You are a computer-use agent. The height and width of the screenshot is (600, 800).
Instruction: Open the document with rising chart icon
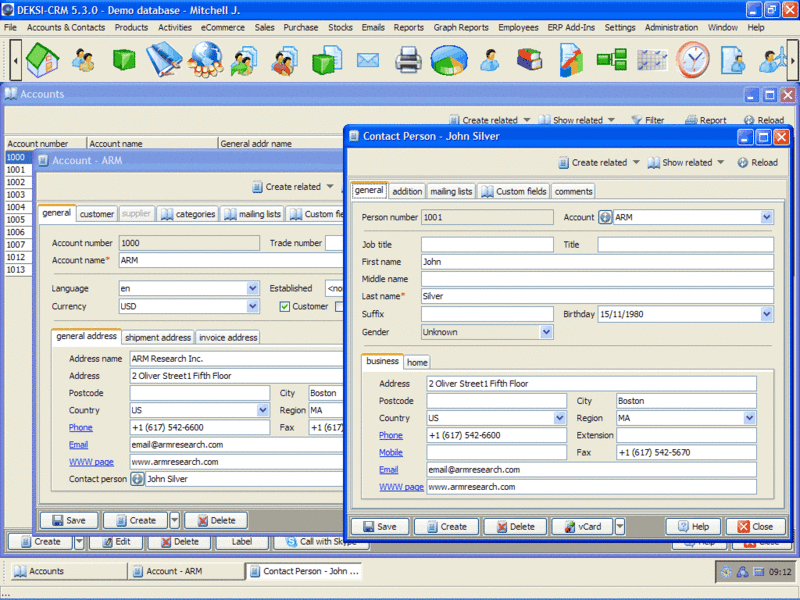click(x=571, y=60)
